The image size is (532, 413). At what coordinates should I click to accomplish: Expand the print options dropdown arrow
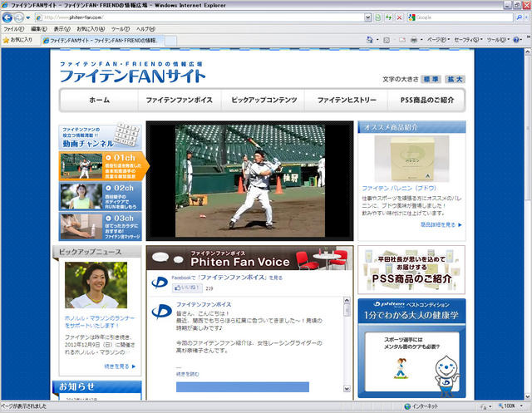[x=421, y=40]
